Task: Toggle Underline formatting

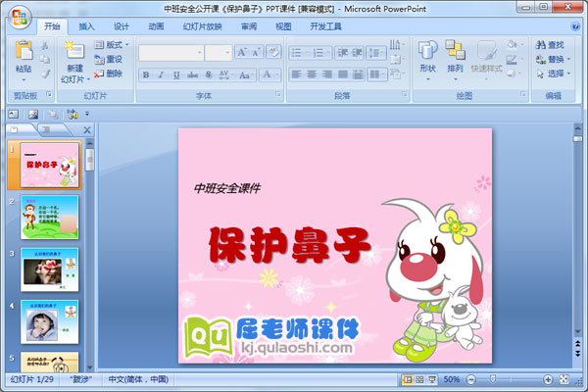Action: tap(176, 75)
